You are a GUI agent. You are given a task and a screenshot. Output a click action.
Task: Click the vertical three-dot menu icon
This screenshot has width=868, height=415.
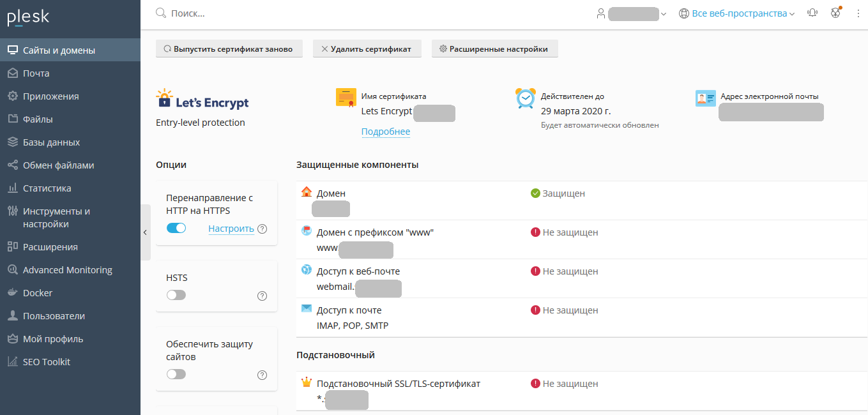point(858,13)
